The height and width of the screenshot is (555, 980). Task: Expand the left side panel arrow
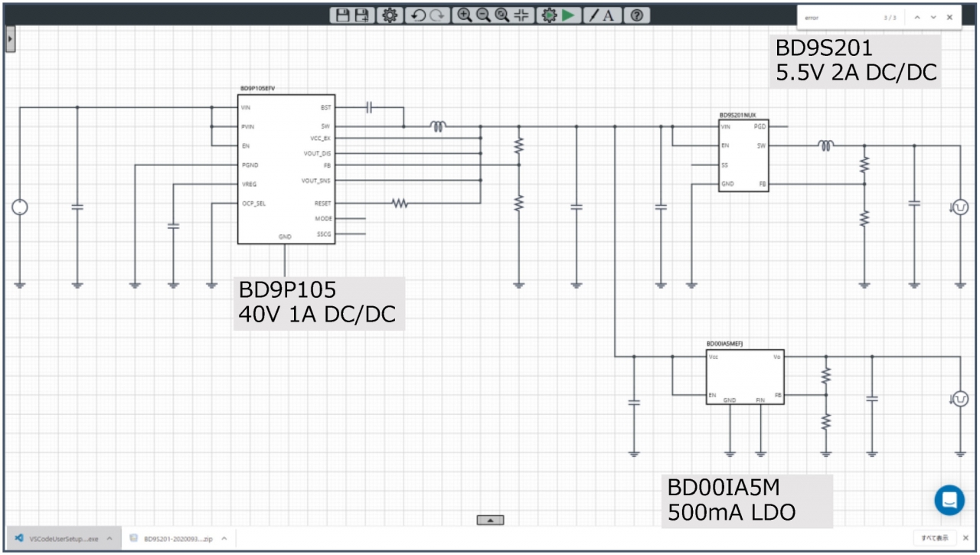(x=10, y=38)
